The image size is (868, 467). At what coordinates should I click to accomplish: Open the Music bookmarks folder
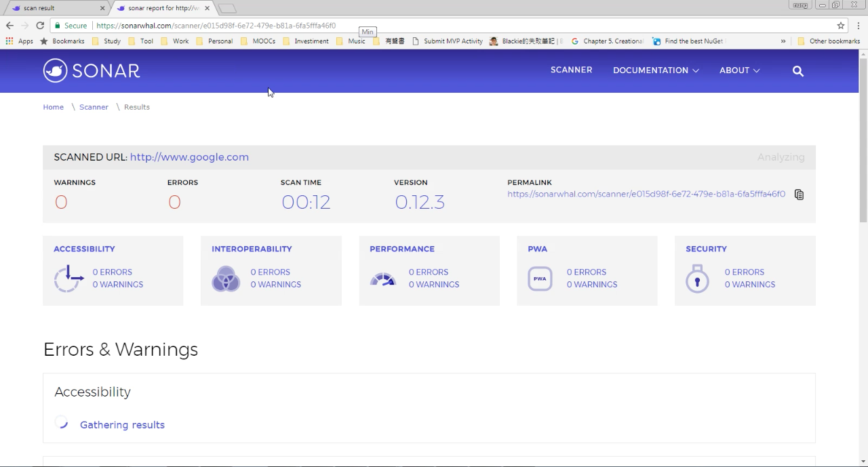click(351, 41)
